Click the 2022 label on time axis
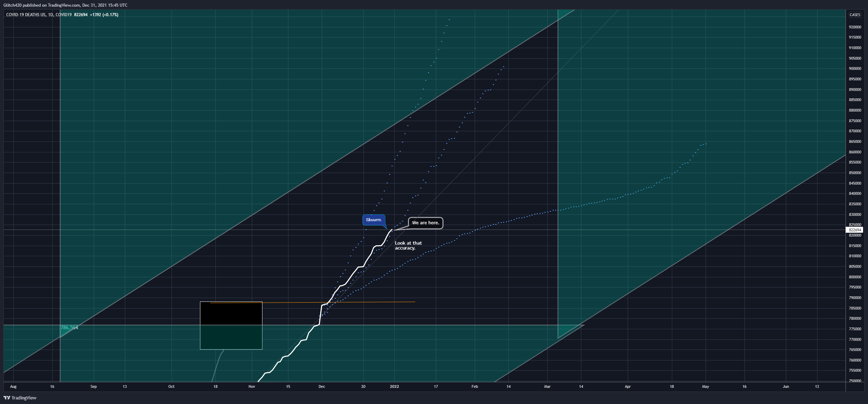The height and width of the screenshot is (404, 868). point(394,386)
